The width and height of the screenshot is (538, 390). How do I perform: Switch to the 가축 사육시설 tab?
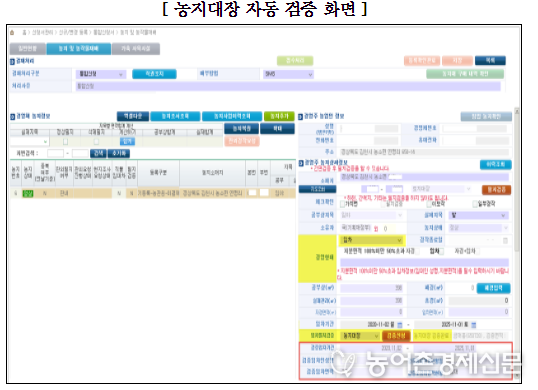tap(136, 49)
